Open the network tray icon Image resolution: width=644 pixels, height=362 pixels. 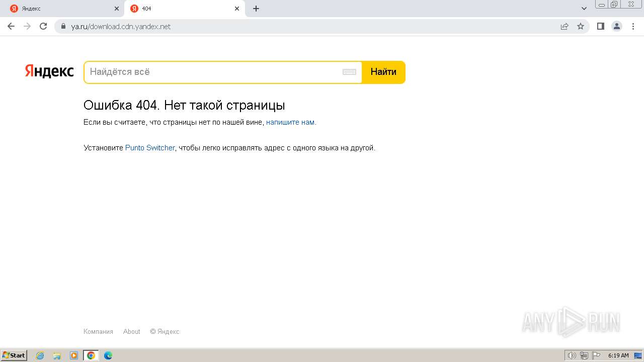(x=584, y=355)
